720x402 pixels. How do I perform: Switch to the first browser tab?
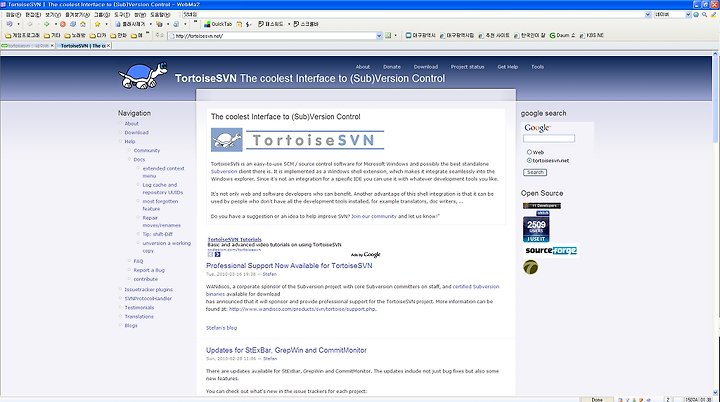(x=28, y=45)
